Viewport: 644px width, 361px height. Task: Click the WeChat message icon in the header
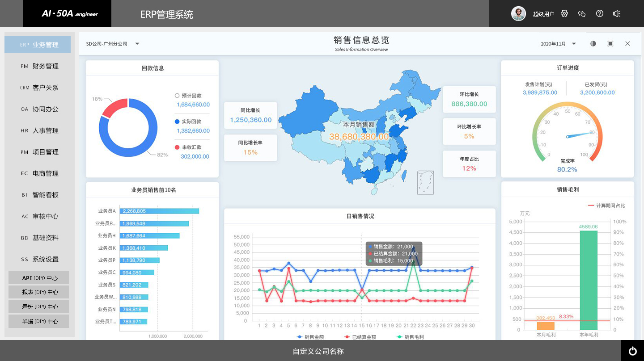[x=581, y=14]
